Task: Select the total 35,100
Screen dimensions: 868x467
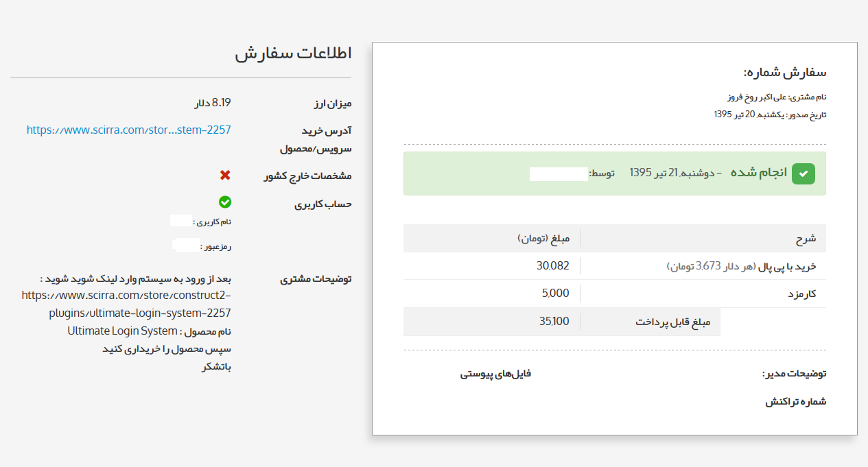Action: [554, 322]
